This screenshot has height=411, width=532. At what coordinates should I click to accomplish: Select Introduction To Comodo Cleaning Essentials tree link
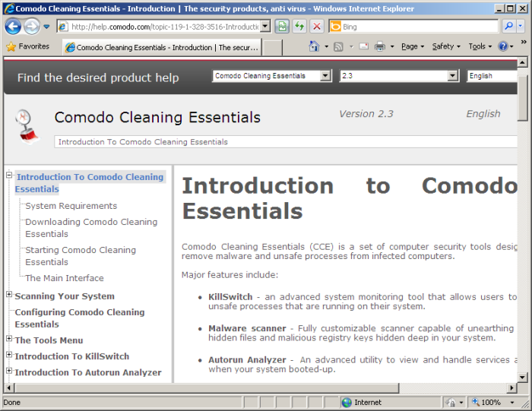coord(90,183)
